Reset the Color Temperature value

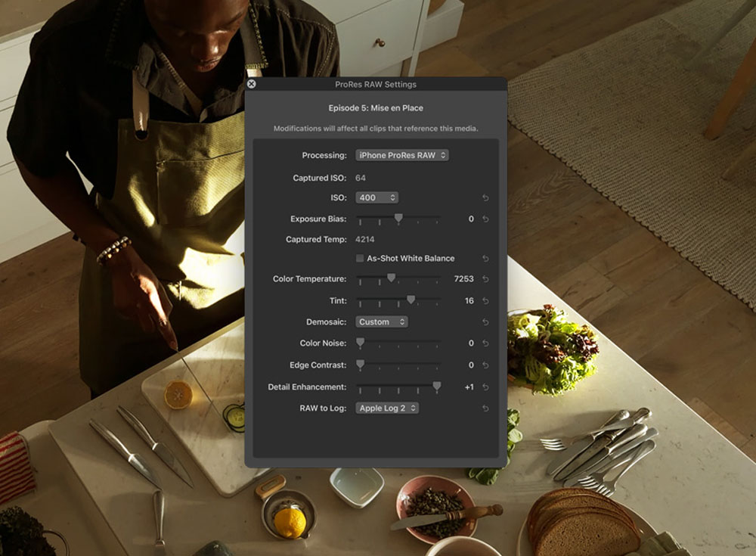pyautogui.click(x=485, y=279)
